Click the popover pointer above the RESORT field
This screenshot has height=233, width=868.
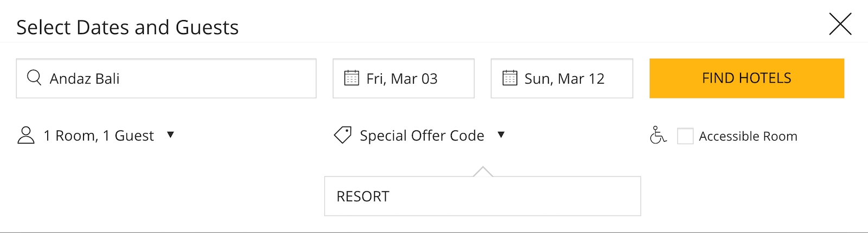point(483,172)
